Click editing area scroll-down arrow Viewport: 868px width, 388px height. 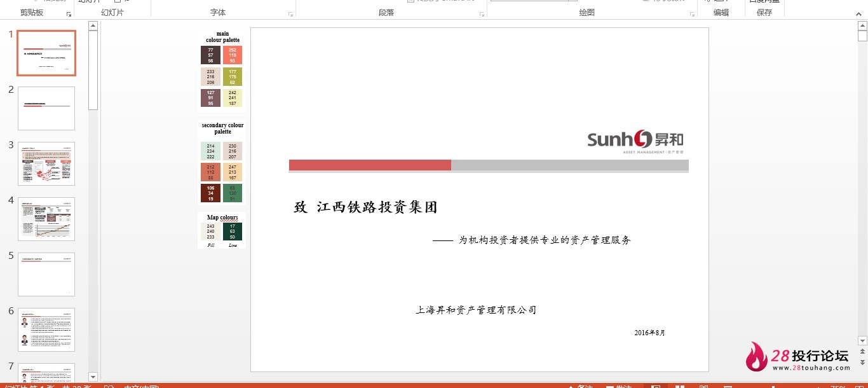[x=862, y=341]
